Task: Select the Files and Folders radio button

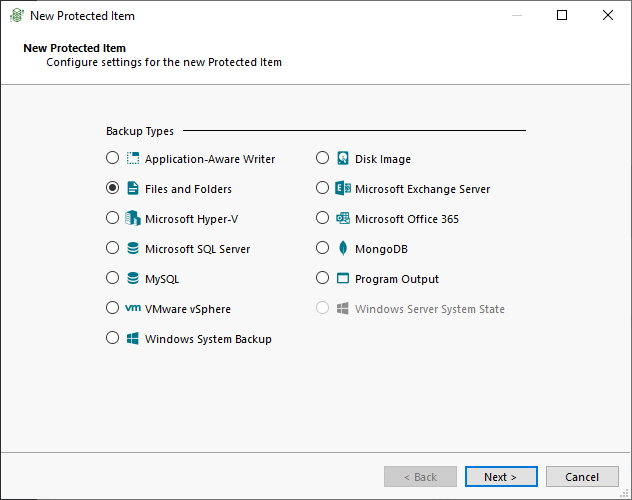Action: pos(112,188)
